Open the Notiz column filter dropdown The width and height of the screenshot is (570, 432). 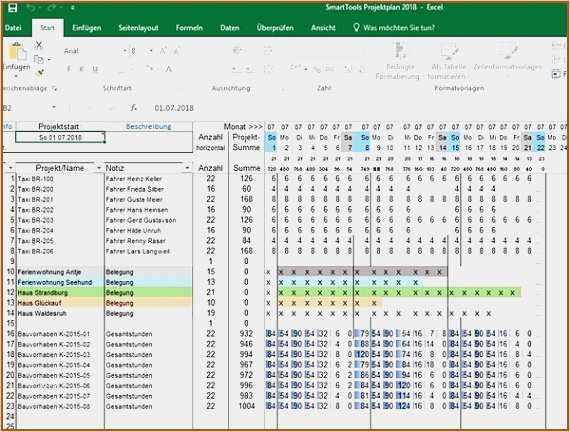tap(187, 168)
